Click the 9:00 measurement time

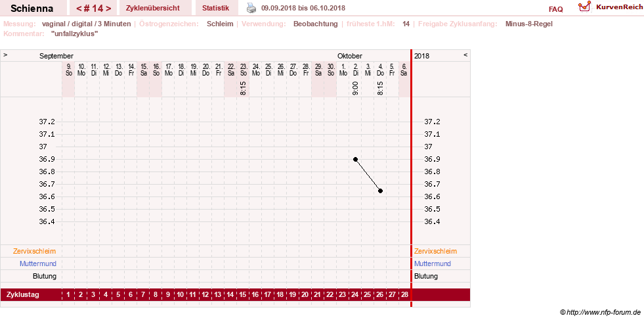click(355, 88)
